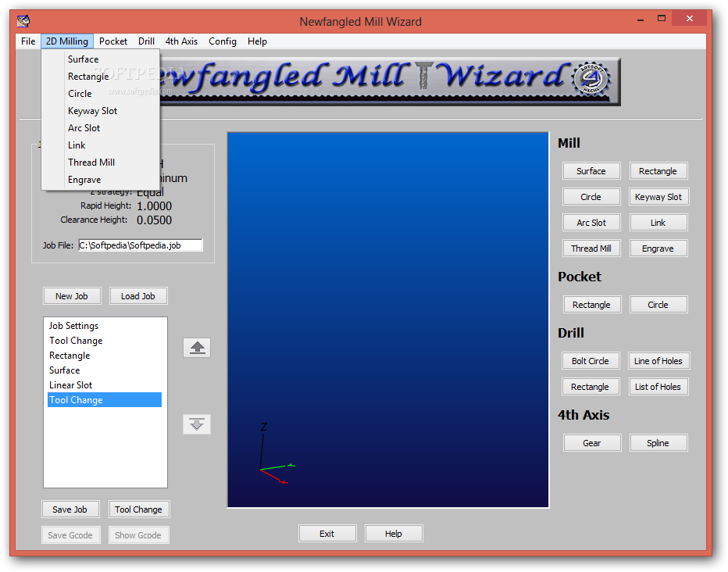
Task: Click the Clearance Height value 0.0500
Action: pyautogui.click(x=154, y=220)
